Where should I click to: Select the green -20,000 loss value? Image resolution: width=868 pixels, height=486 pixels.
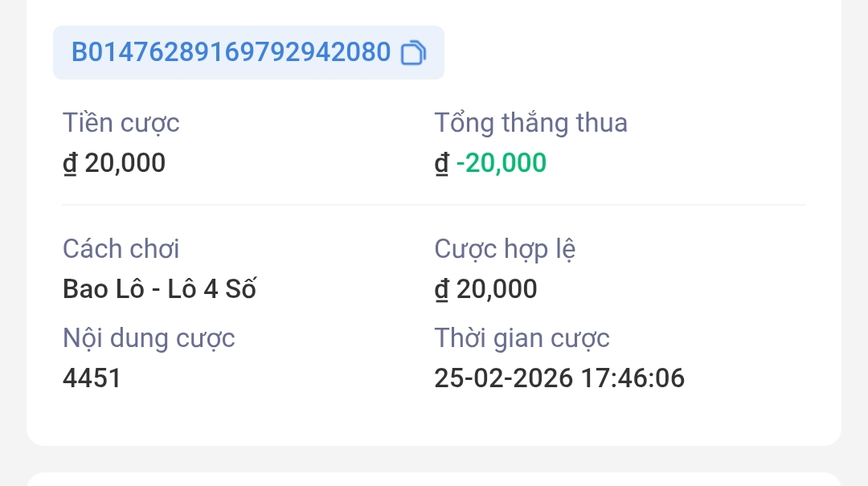pyautogui.click(x=502, y=163)
